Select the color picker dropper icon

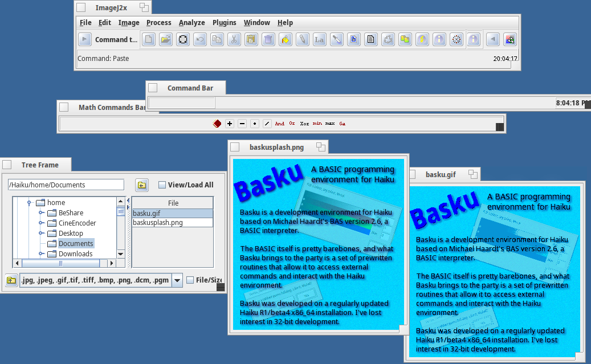[337, 39]
